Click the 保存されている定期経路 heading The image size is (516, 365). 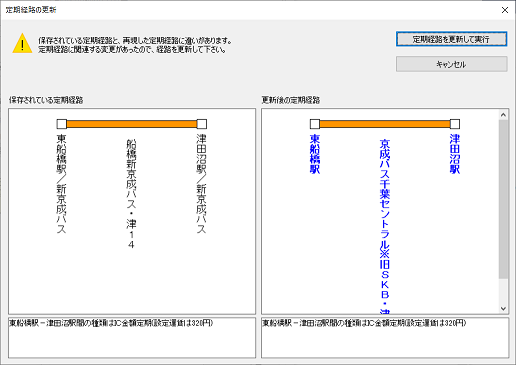(x=46, y=100)
